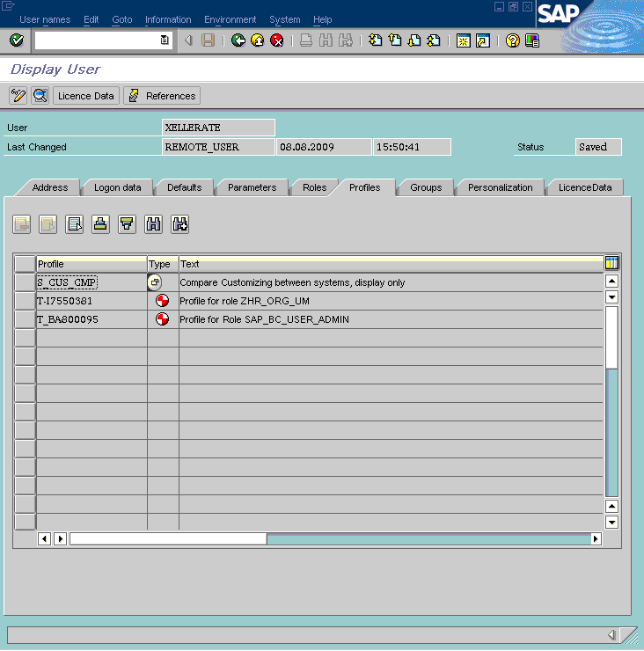Click the Text column header

click(x=392, y=264)
